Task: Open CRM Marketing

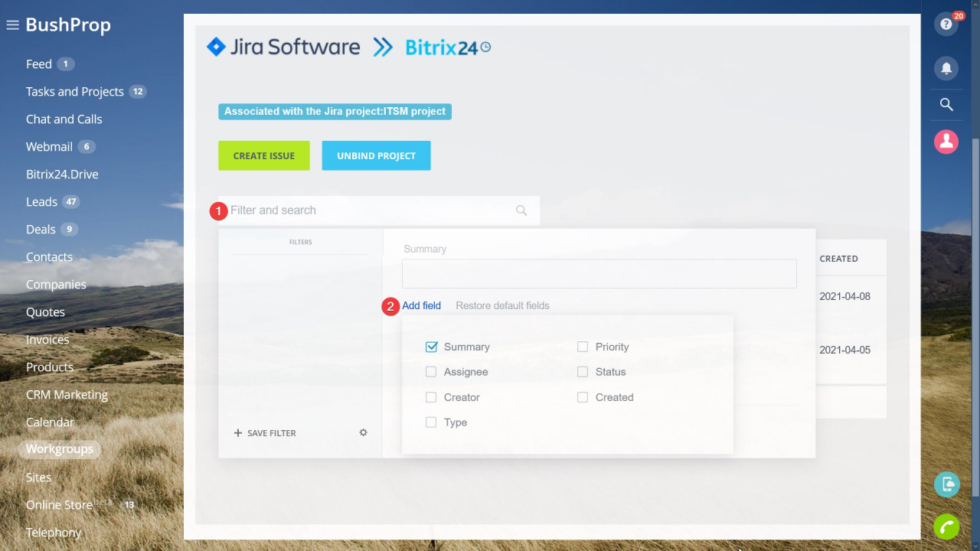Action: tap(67, 395)
